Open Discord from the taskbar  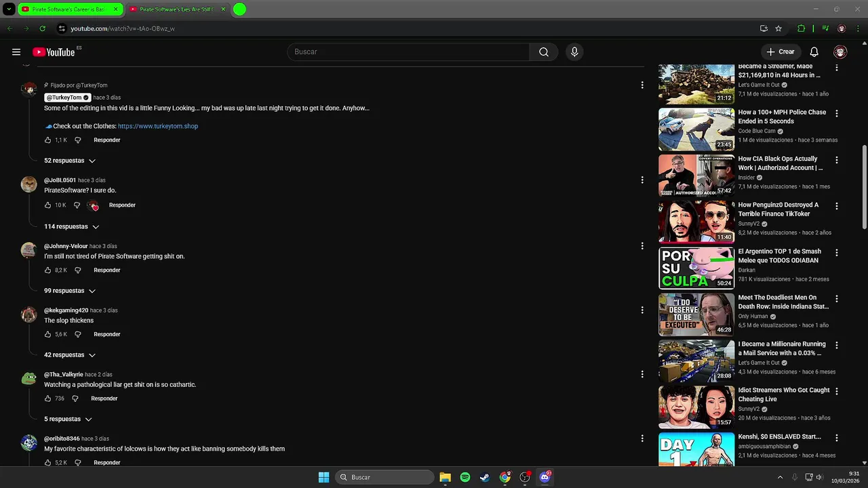pos(545,477)
